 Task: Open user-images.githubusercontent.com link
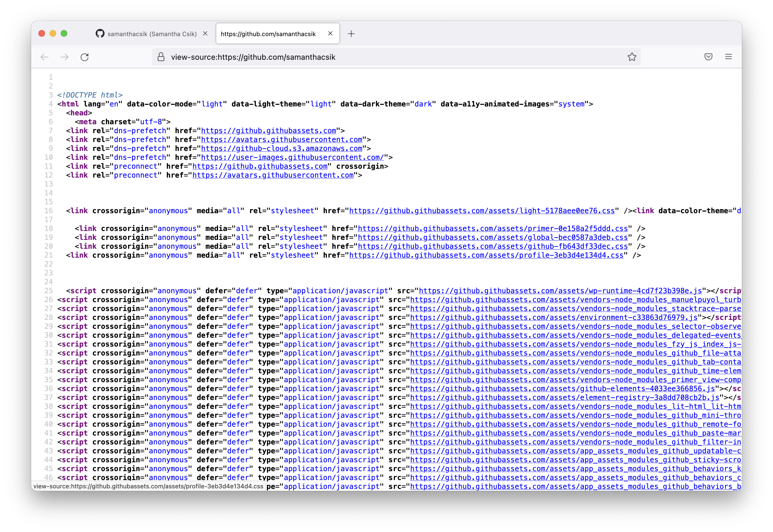pyautogui.click(x=292, y=157)
